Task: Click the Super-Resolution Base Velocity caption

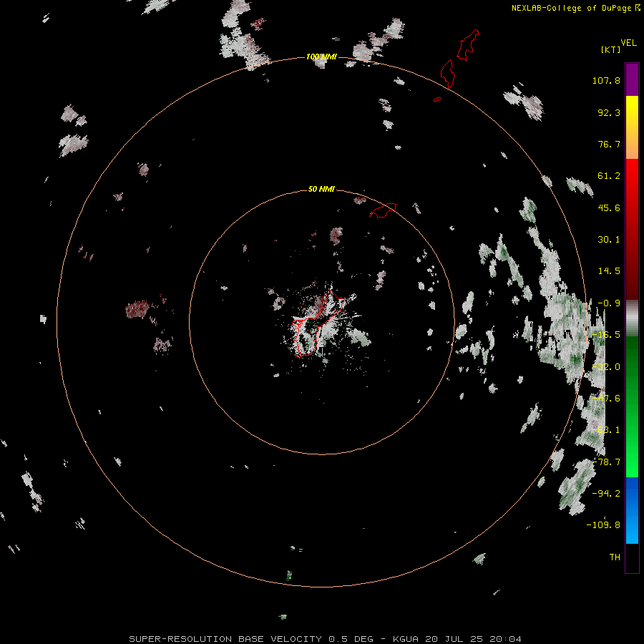Action: tap(326, 639)
